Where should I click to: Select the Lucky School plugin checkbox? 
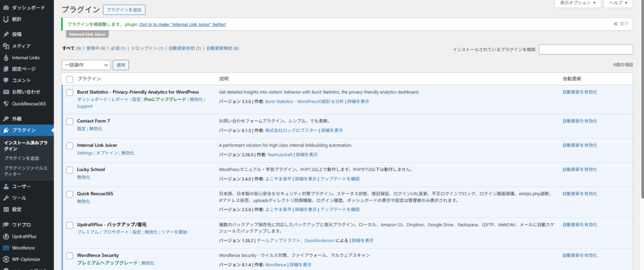tap(69, 170)
